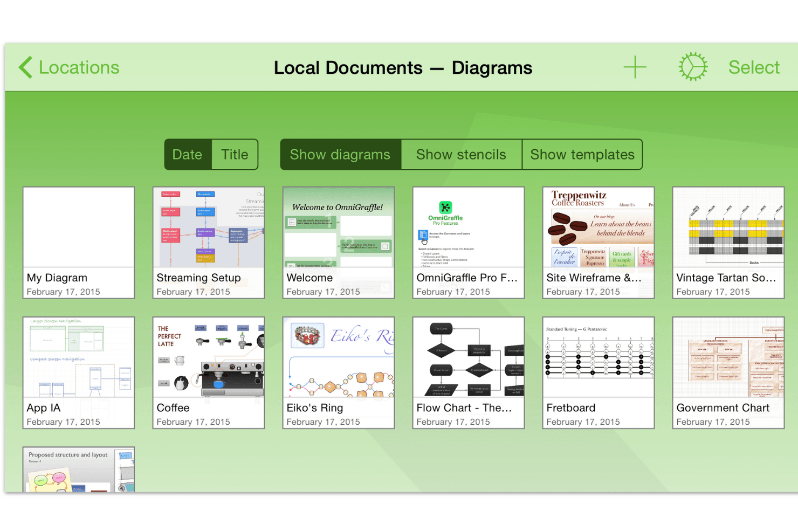Tap the Select button
The height and width of the screenshot is (532, 798).
click(x=754, y=67)
